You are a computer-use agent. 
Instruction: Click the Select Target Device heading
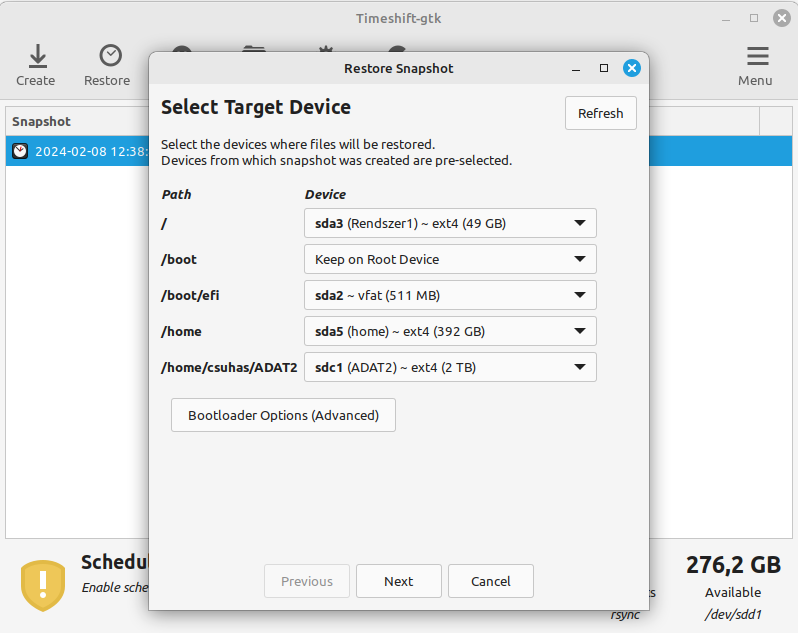click(x=256, y=107)
